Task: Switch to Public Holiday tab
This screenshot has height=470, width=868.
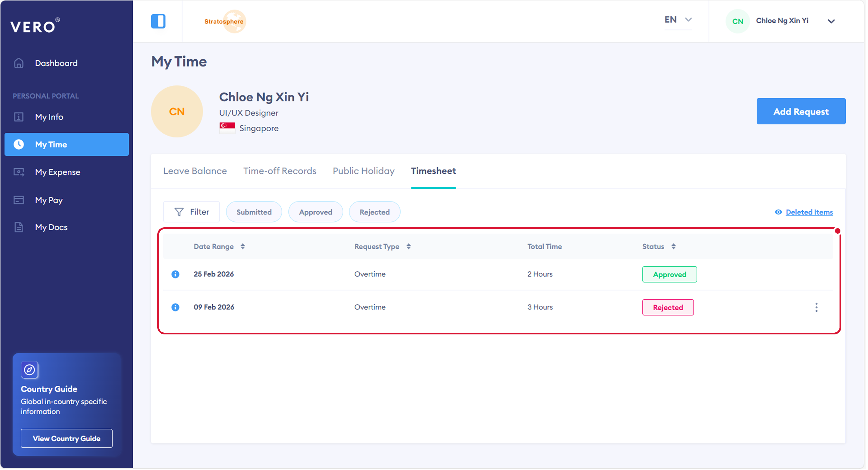Action: 363,171
